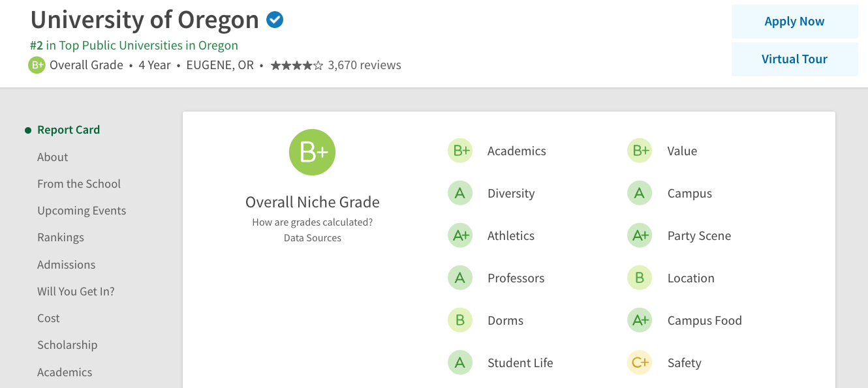Click the A+ Athletics grade badge

[x=460, y=236]
